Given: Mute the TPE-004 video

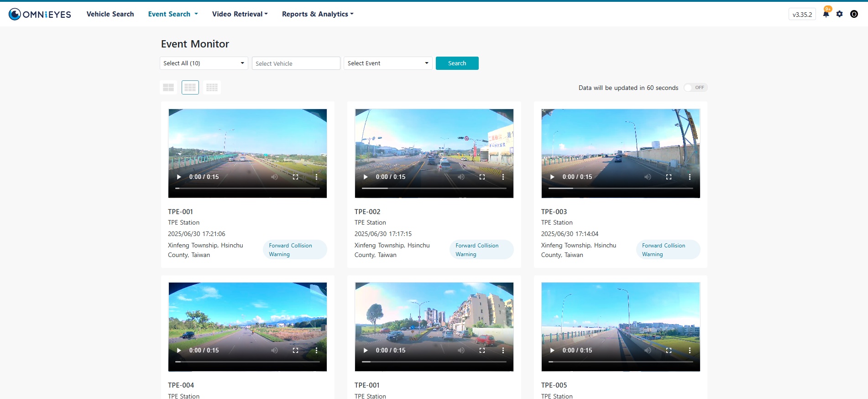Looking at the screenshot, I should [274, 350].
